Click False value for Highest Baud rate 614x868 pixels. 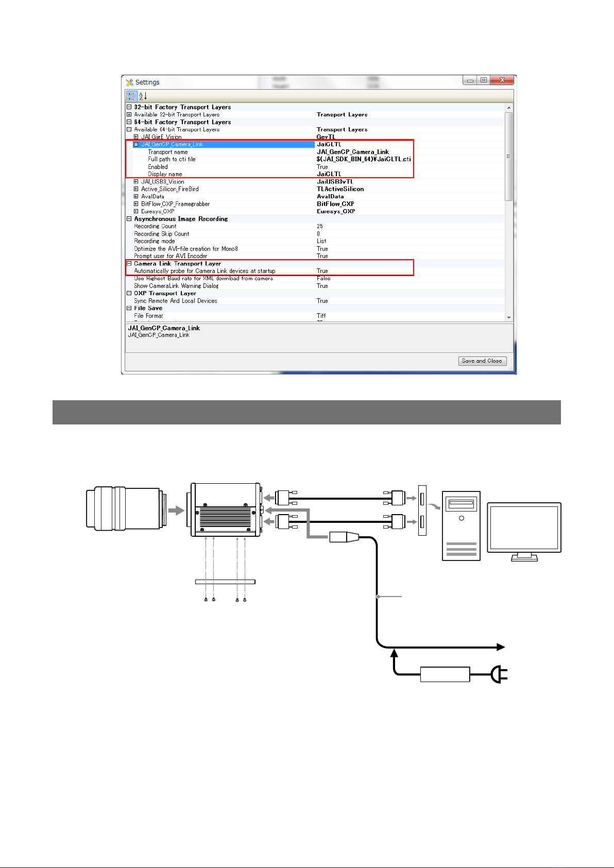point(323,278)
